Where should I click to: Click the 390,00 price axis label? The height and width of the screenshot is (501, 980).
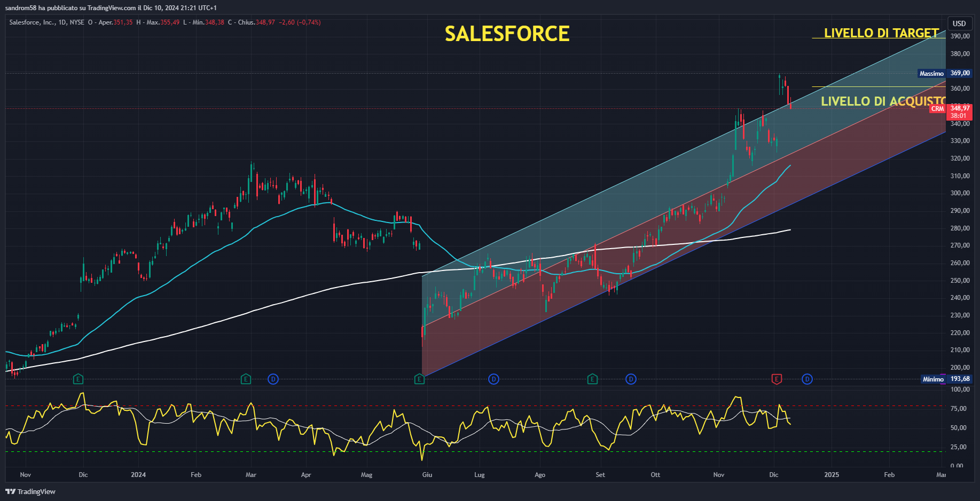click(x=960, y=36)
